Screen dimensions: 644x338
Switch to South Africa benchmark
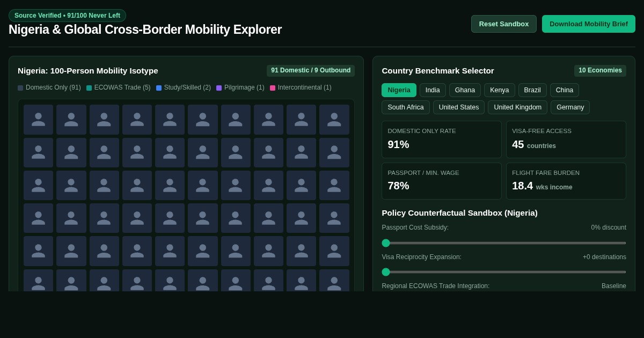click(406, 107)
